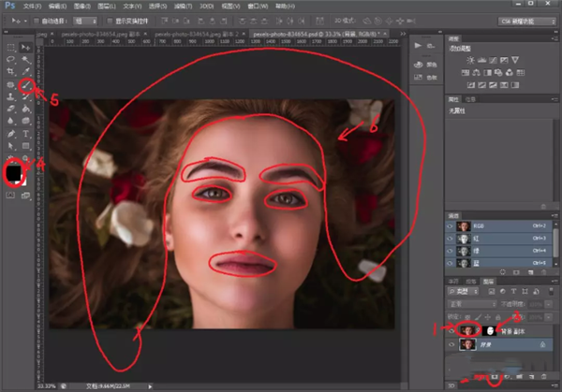562x392 pixels.
Task: Open the Filter menu
Action: 181,5
